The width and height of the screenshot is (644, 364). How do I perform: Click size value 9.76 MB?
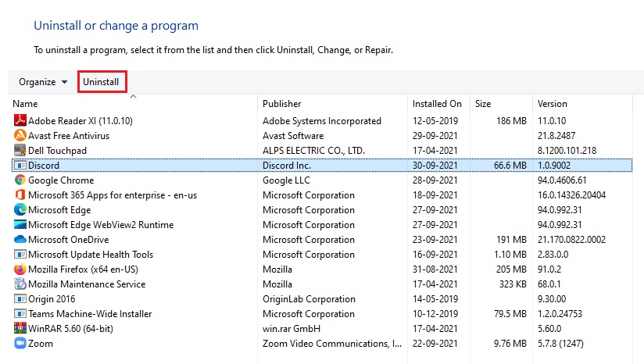click(510, 343)
